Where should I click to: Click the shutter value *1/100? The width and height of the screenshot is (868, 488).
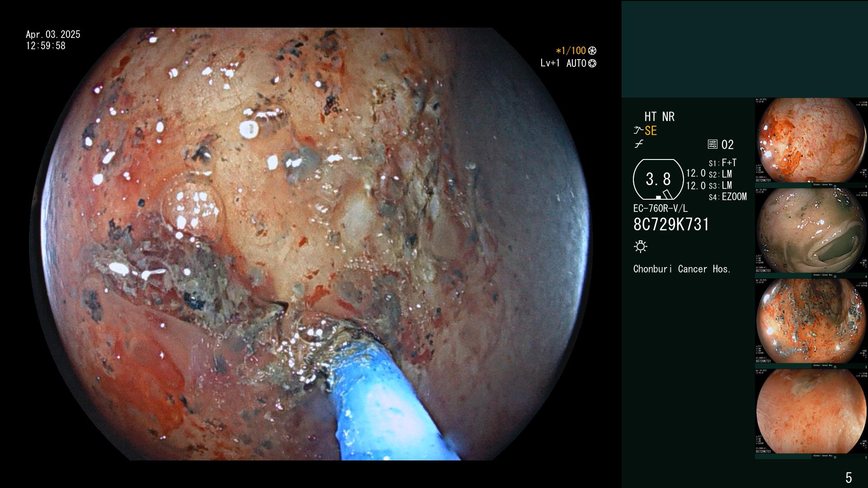(571, 51)
